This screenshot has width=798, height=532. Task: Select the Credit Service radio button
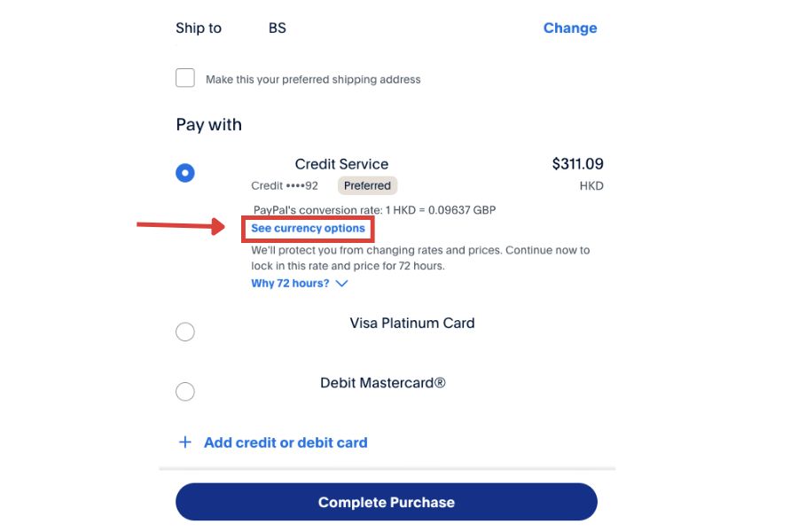(x=185, y=173)
